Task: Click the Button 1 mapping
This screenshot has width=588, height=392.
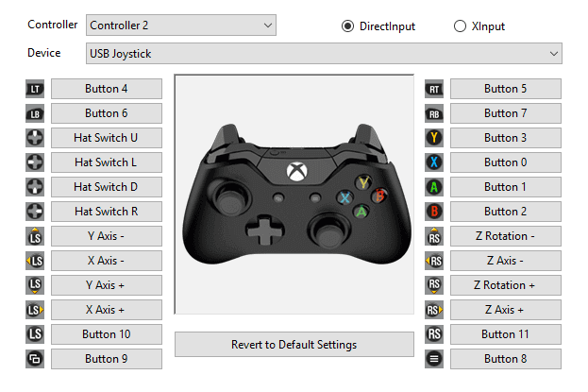Action: pos(506,187)
